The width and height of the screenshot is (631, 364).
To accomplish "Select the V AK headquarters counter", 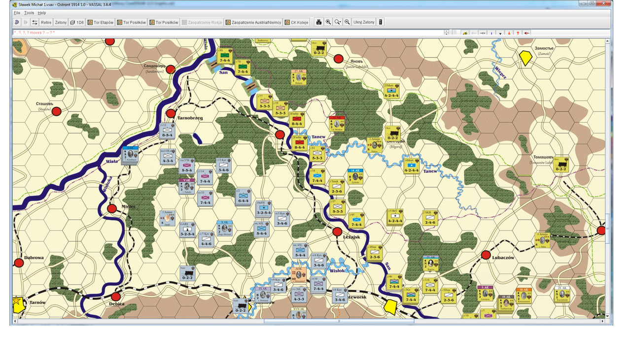I will (x=186, y=187).
